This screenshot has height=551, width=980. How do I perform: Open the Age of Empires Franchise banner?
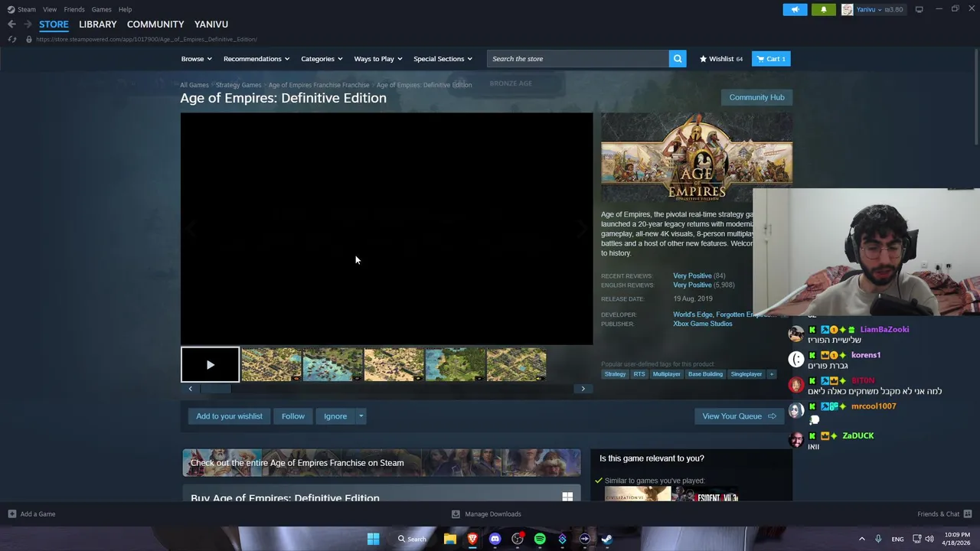[x=381, y=462]
